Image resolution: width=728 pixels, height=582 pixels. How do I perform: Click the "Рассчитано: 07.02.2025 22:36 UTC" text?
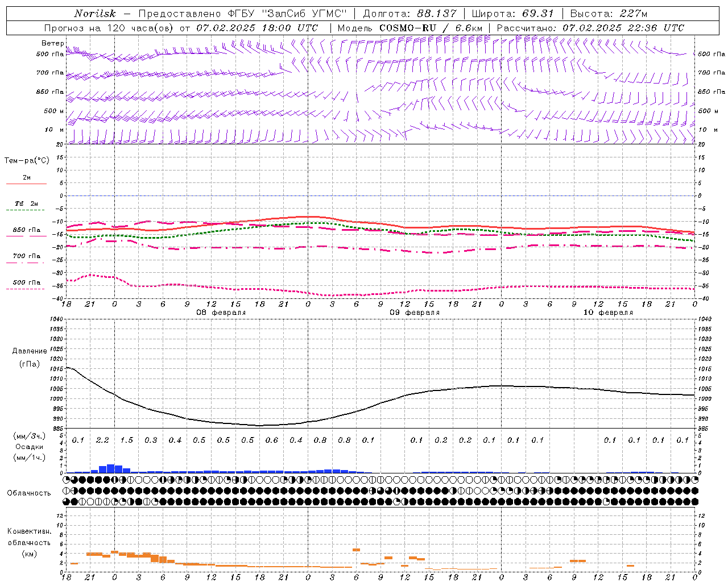pyautogui.click(x=590, y=28)
